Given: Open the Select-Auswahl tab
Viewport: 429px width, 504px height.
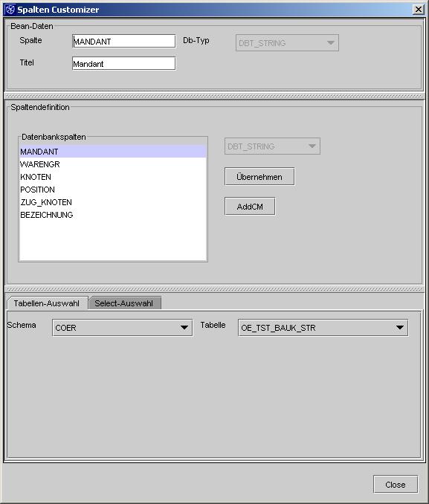Looking at the screenshot, I should pyautogui.click(x=124, y=303).
